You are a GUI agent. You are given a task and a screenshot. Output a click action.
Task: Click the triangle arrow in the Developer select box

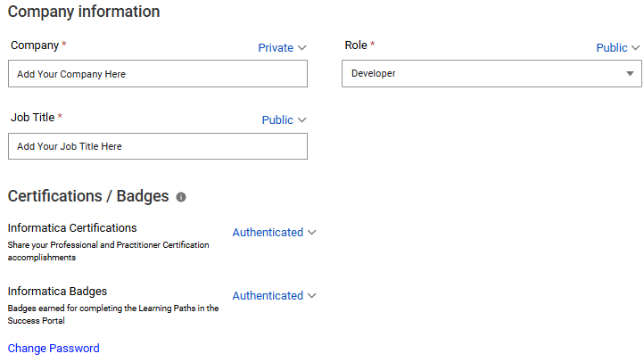(631, 74)
